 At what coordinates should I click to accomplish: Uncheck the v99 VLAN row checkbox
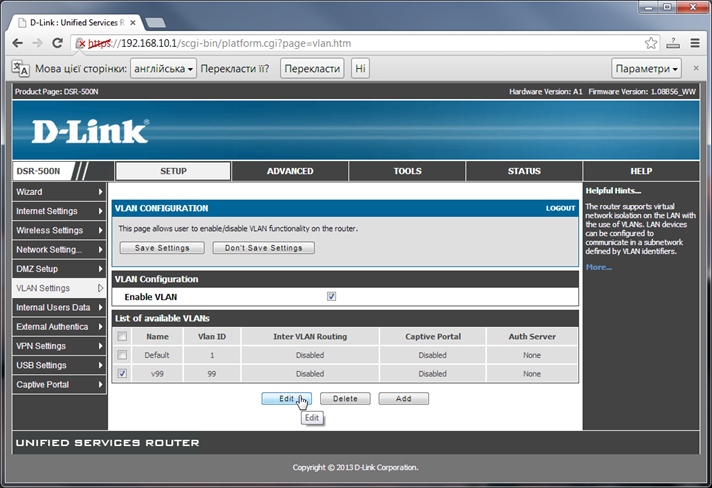122,374
